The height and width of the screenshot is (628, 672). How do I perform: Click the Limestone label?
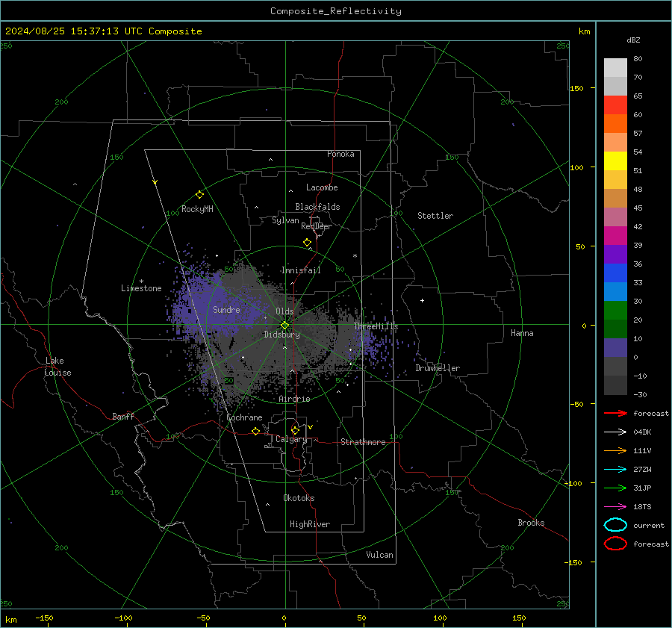pos(141,288)
